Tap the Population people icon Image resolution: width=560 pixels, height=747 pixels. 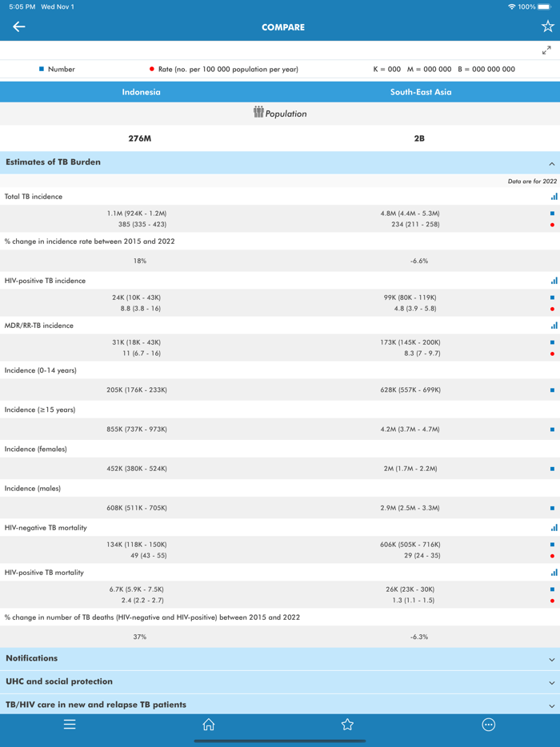click(x=258, y=113)
